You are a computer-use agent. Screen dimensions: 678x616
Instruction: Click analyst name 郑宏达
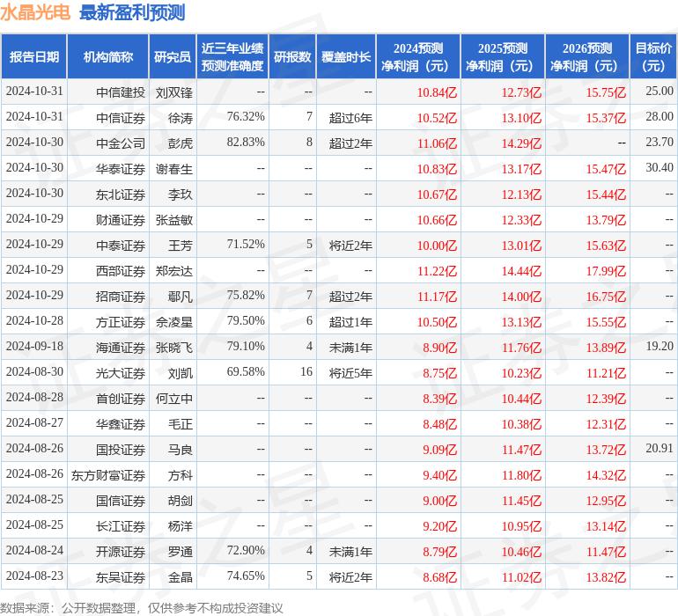pyautogui.click(x=174, y=271)
